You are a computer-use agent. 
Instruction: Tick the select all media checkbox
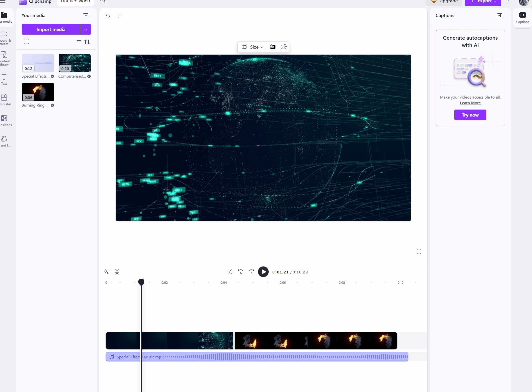point(26,41)
